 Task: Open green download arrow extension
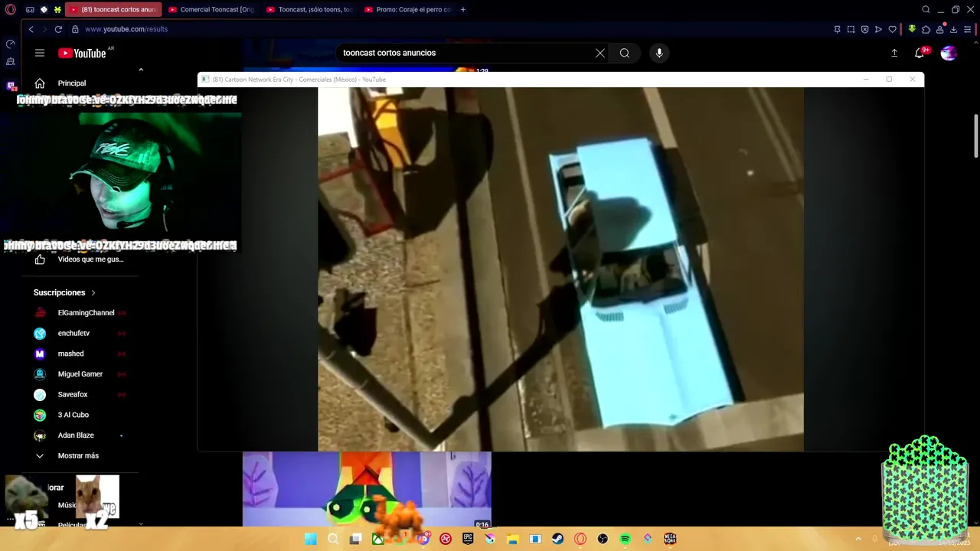pos(912,29)
